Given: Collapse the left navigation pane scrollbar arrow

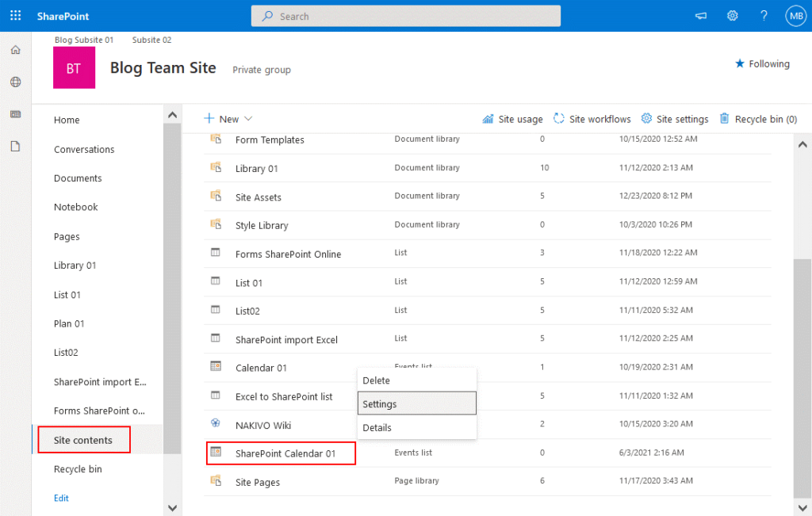Looking at the screenshot, I should pos(172,113).
